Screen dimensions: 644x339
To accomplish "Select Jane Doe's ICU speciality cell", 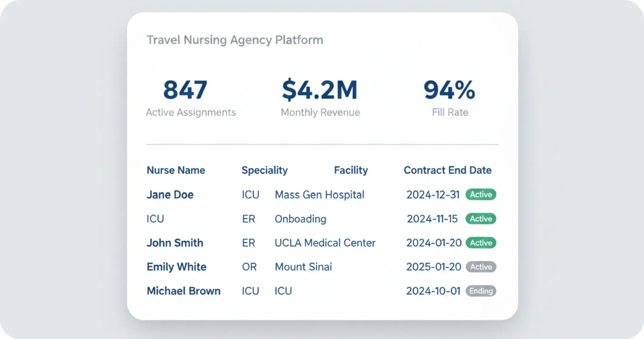I will pyautogui.click(x=250, y=194).
